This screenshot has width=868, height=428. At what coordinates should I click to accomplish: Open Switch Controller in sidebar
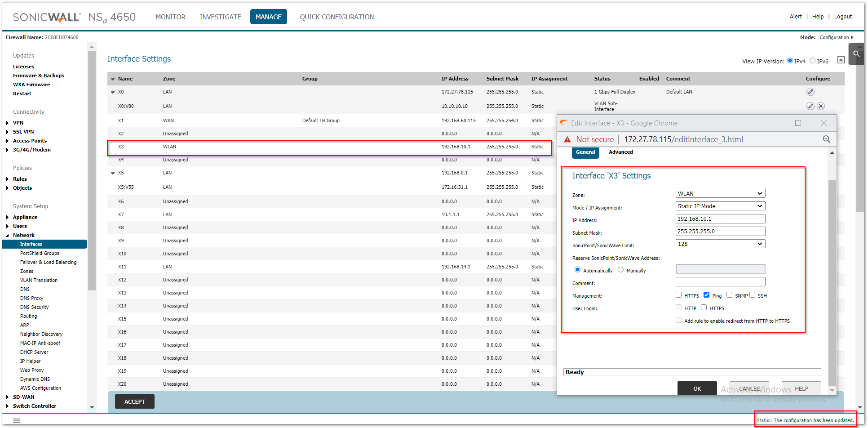tap(35, 406)
